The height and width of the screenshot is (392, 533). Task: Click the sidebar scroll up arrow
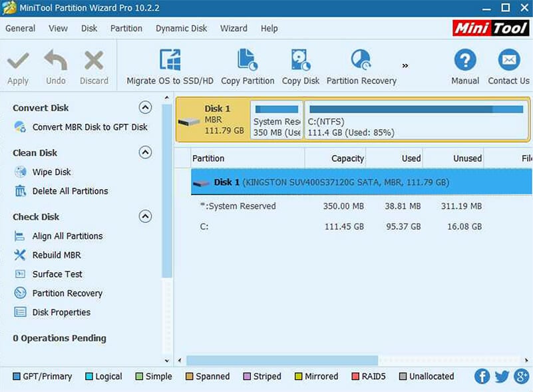click(166, 98)
